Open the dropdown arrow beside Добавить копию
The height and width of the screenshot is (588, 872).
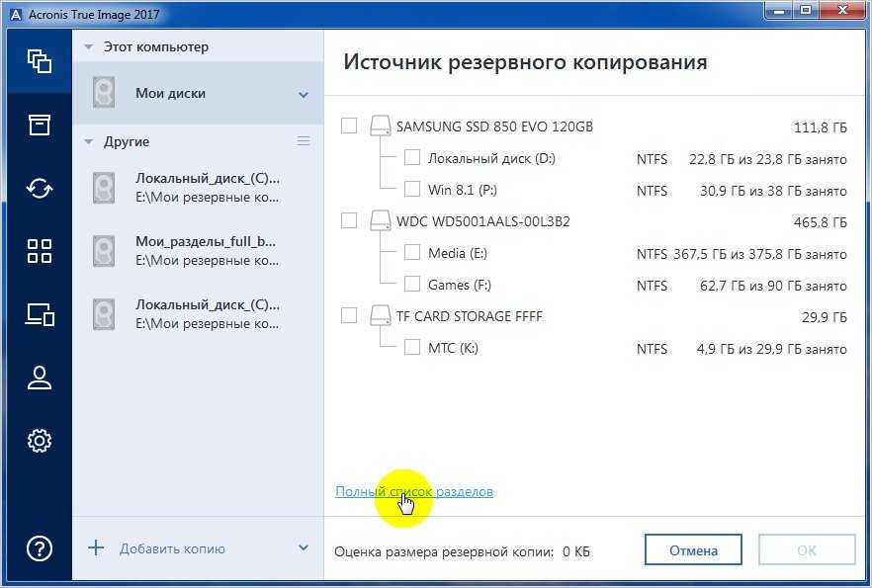[x=304, y=548]
